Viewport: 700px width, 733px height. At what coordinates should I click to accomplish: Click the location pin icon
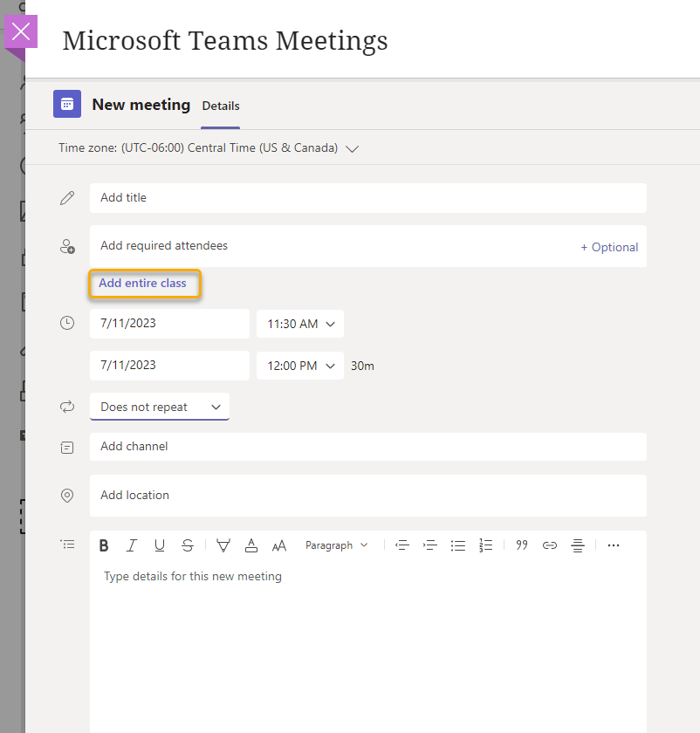pos(67,496)
